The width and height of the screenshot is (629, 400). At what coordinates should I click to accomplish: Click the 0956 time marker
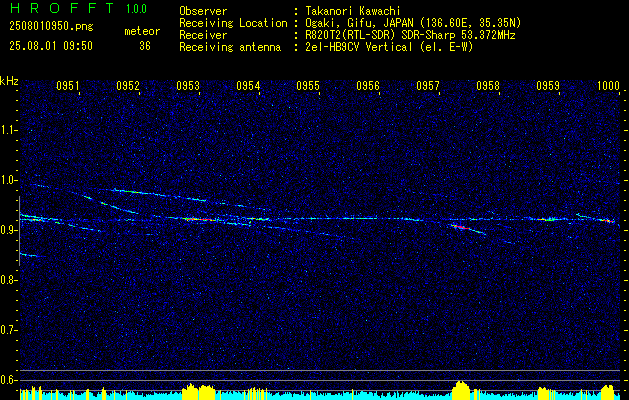point(368,85)
